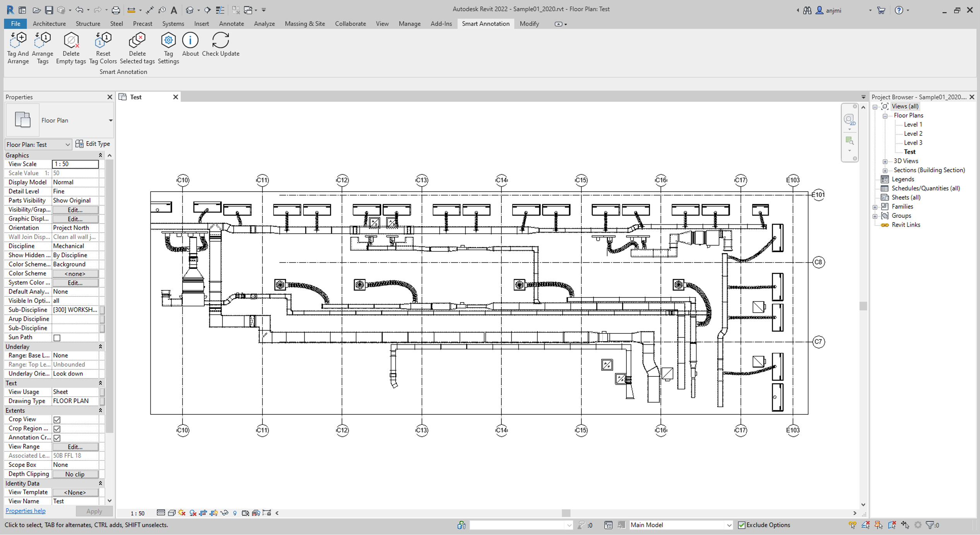Click Delete Selected tags icon
This screenshot has width=980, height=535.
coord(137,40)
